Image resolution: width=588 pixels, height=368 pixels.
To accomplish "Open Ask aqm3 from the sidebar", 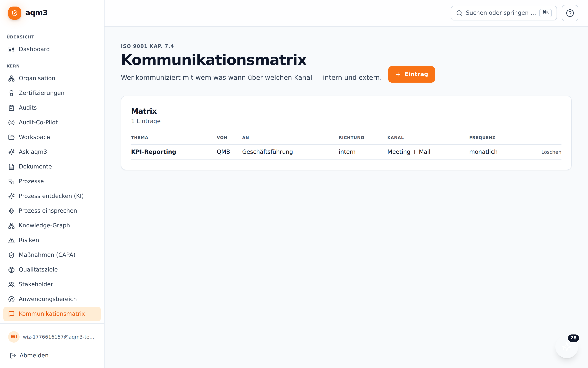I will pyautogui.click(x=52, y=152).
